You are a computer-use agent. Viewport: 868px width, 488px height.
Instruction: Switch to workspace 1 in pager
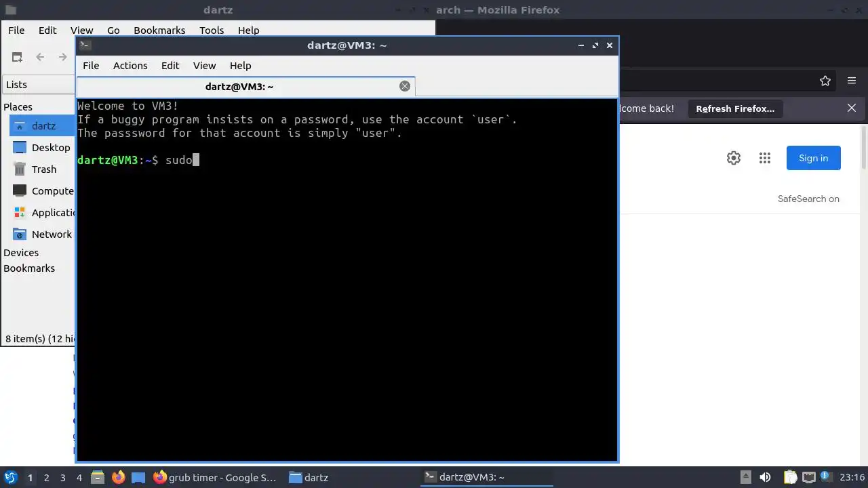pyautogui.click(x=30, y=477)
